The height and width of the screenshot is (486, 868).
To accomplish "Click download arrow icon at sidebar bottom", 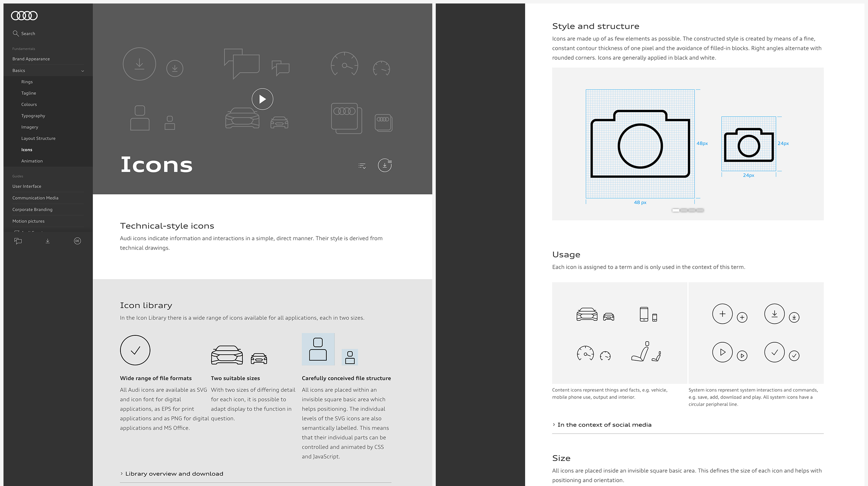I will coord(48,241).
